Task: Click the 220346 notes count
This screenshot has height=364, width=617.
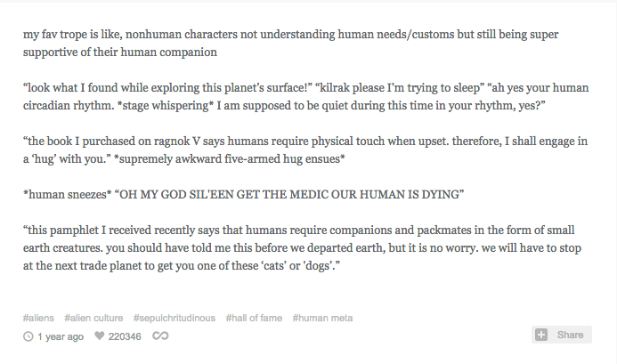Action: pos(125,336)
